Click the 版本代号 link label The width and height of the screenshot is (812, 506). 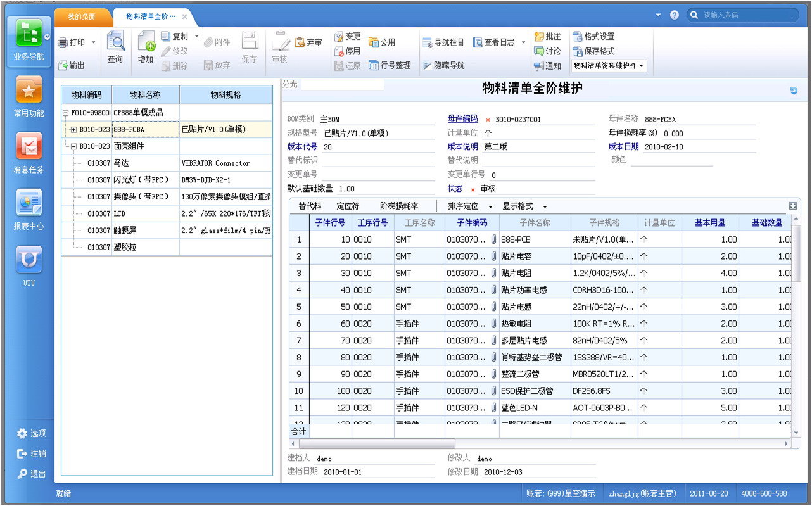[302, 146]
